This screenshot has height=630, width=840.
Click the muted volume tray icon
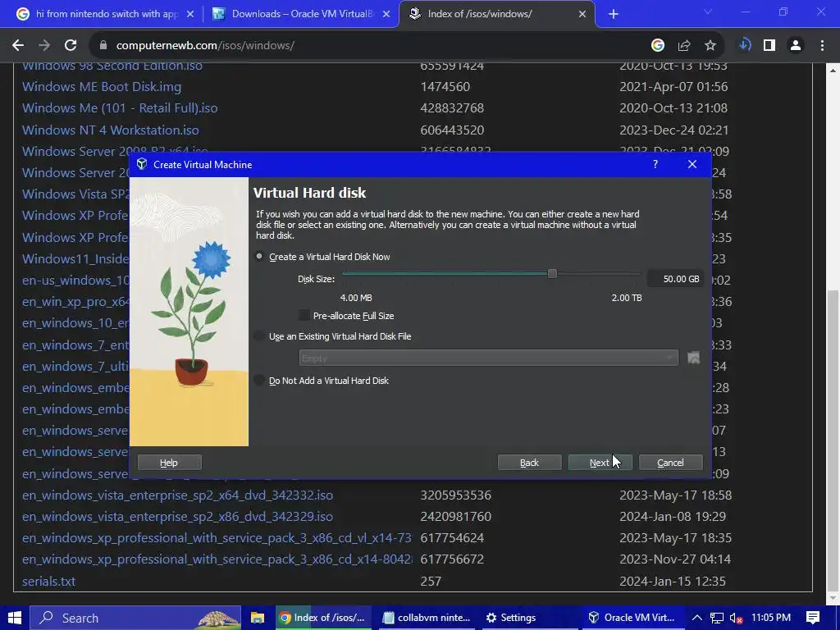pos(737,618)
